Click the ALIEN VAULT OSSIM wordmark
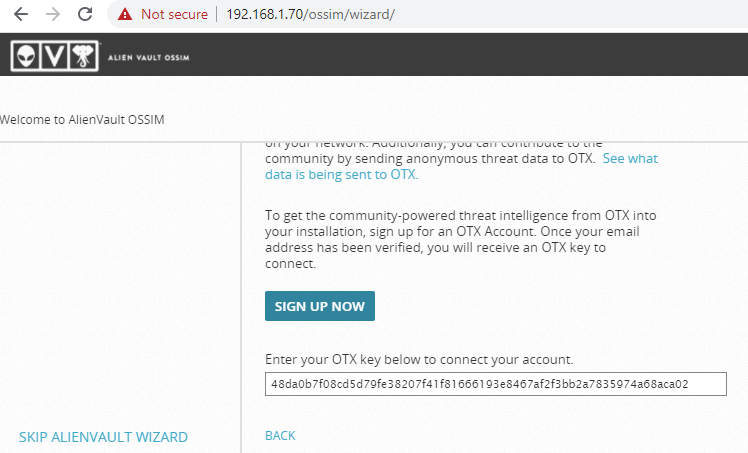748x453 pixels. tap(148, 57)
